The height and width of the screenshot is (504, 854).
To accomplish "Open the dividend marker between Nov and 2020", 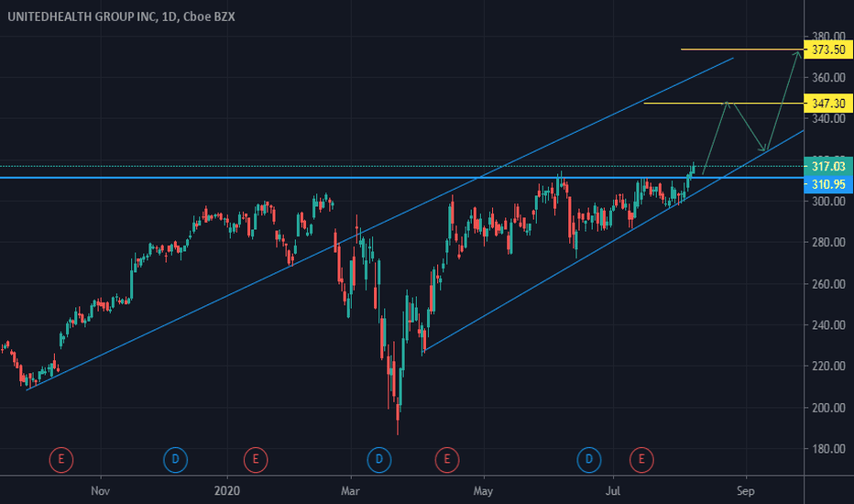I will (175, 459).
